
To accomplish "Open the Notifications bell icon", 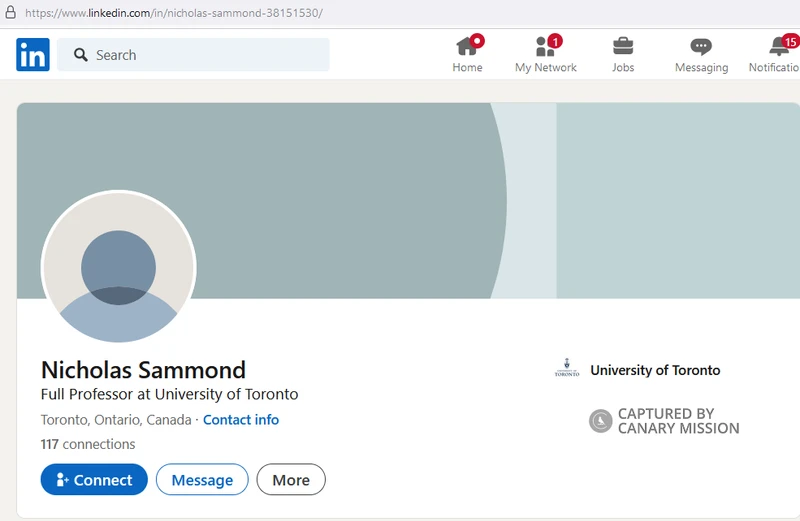I will tap(780, 46).
